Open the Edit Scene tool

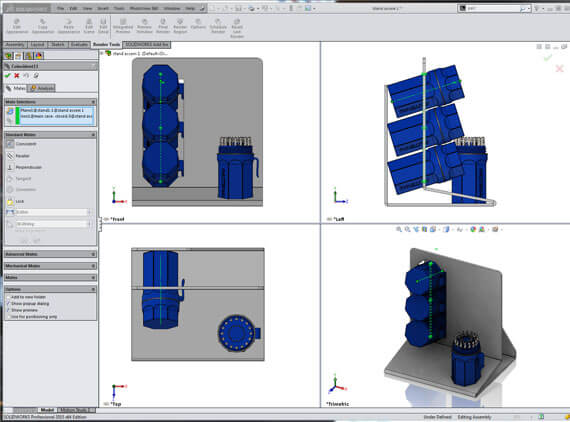point(89,27)
